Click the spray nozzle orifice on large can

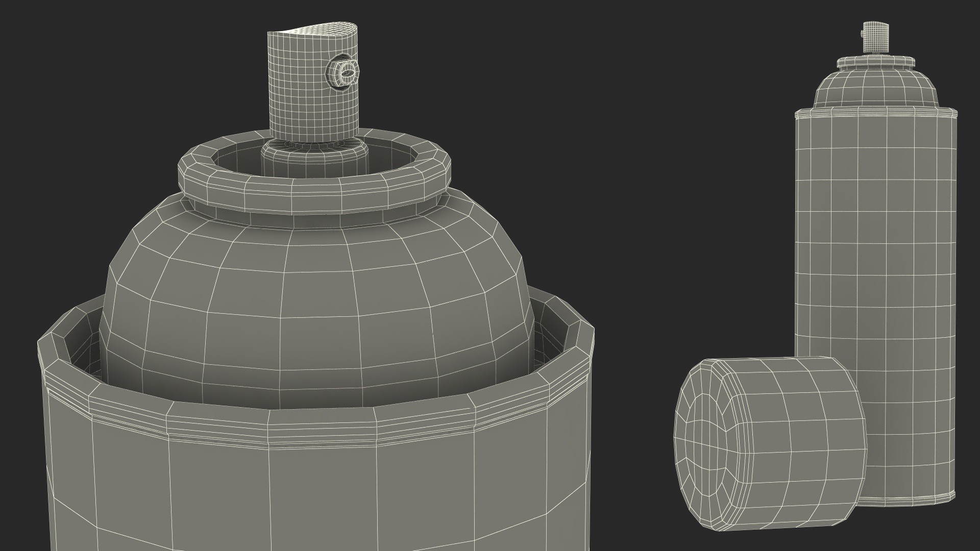pyautogui.click(x=348, y=74)
